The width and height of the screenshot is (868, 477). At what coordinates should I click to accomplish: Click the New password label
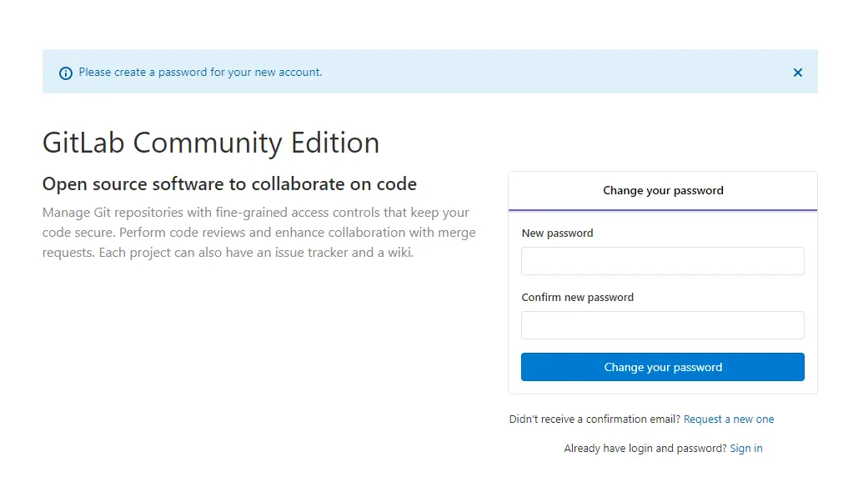point(557,233)
